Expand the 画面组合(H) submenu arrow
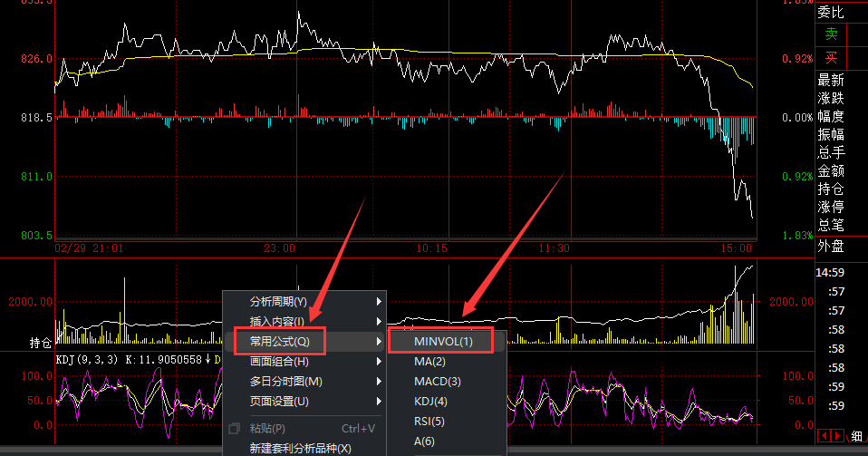Screen dimensions: 868x456 [379, 361]
